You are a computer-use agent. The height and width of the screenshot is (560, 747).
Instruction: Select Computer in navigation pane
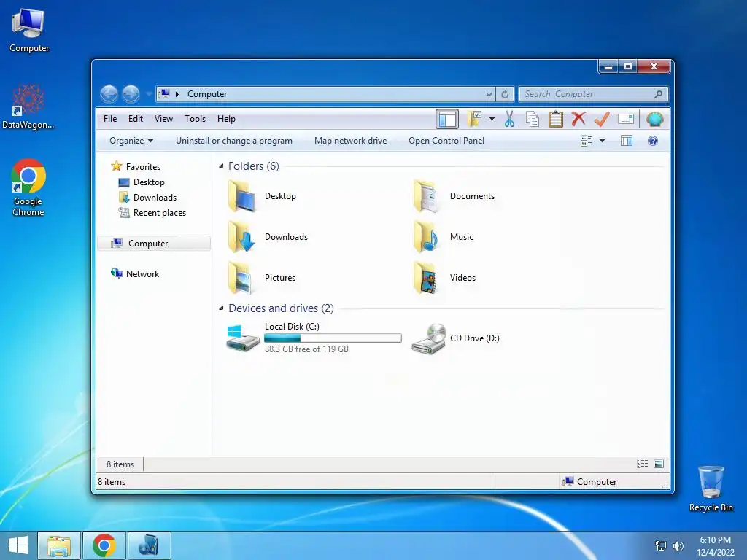(154, 244)
